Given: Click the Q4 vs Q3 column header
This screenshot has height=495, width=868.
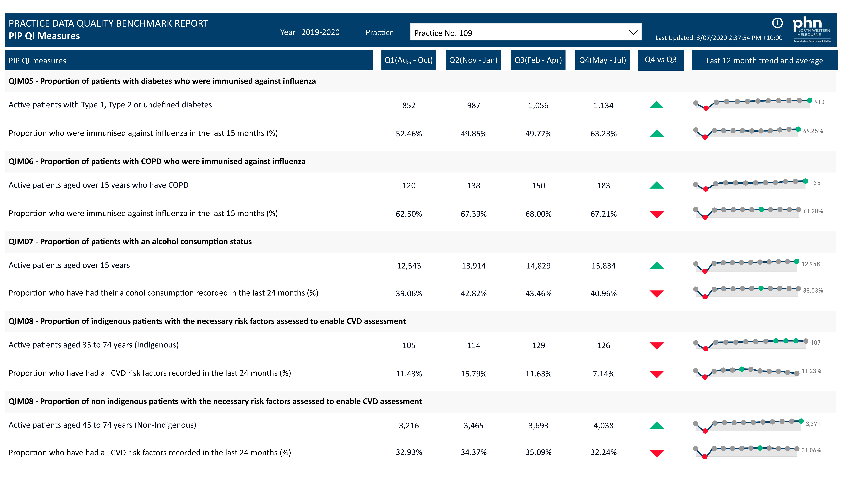Looking at the screenshot, I should 660,60.
